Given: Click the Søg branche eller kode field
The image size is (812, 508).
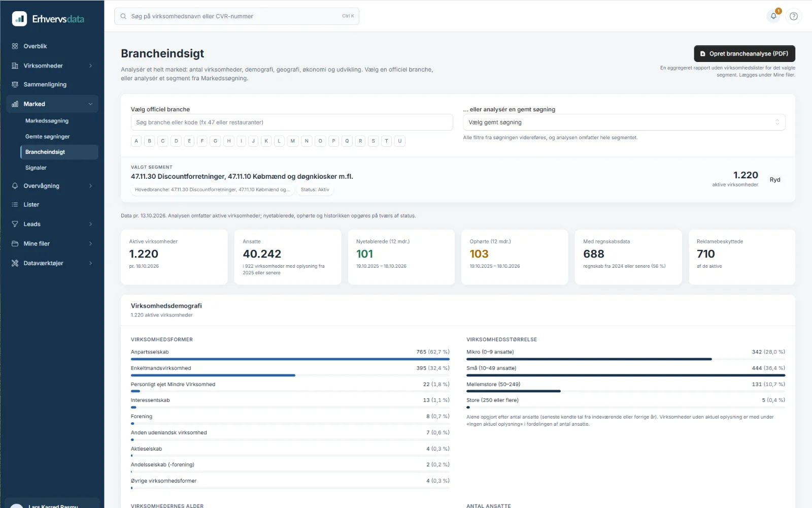Looking at the screenshot, I should [x=292, y=122].
